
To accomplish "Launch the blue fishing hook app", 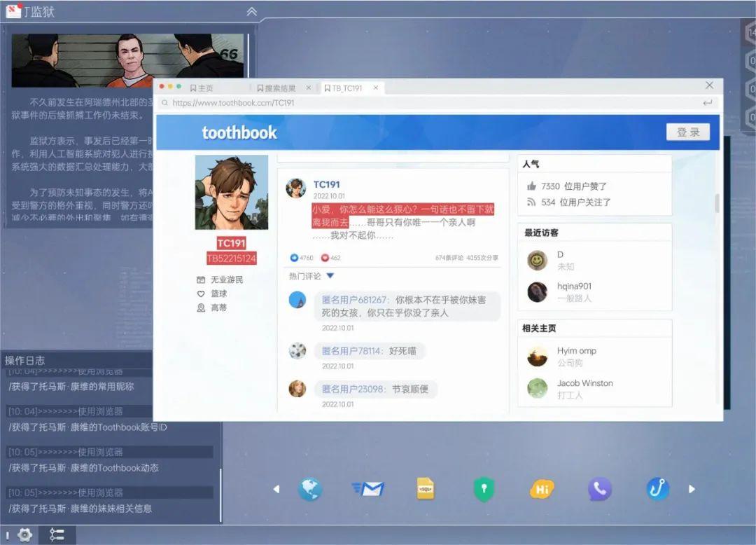I will [657, 489].
